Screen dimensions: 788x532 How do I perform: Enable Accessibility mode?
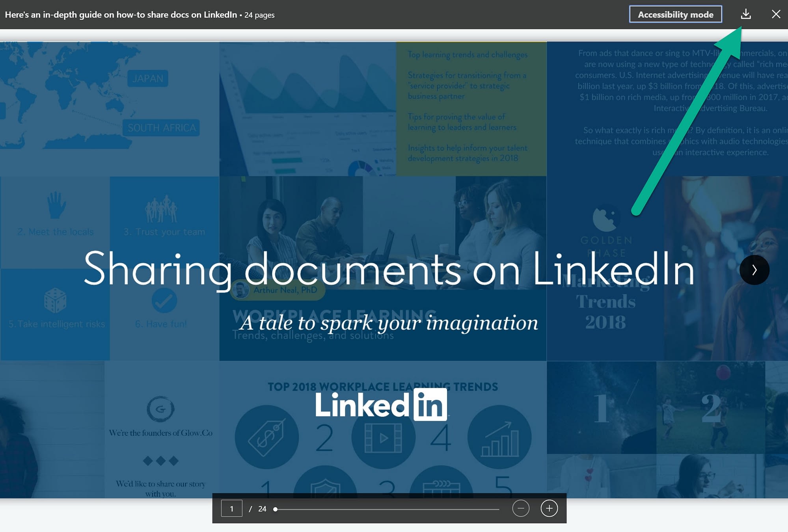[x=675, y=14]
